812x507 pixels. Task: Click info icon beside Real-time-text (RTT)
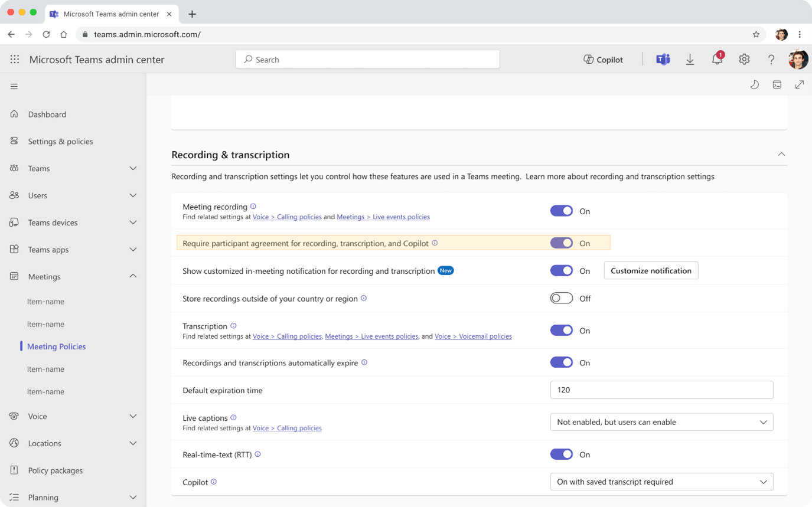coord(257,454)
